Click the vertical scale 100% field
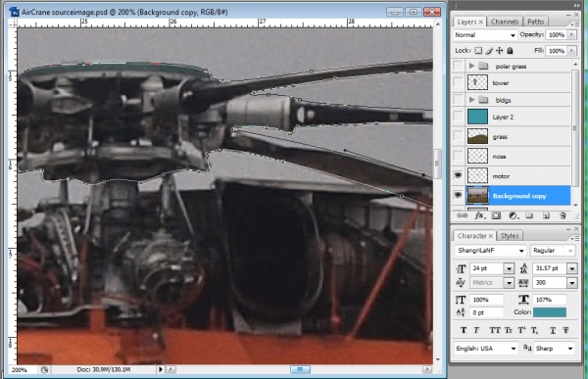Image resolution: width=588 pixels, height=379 pixels. click(x=486, y=300)
